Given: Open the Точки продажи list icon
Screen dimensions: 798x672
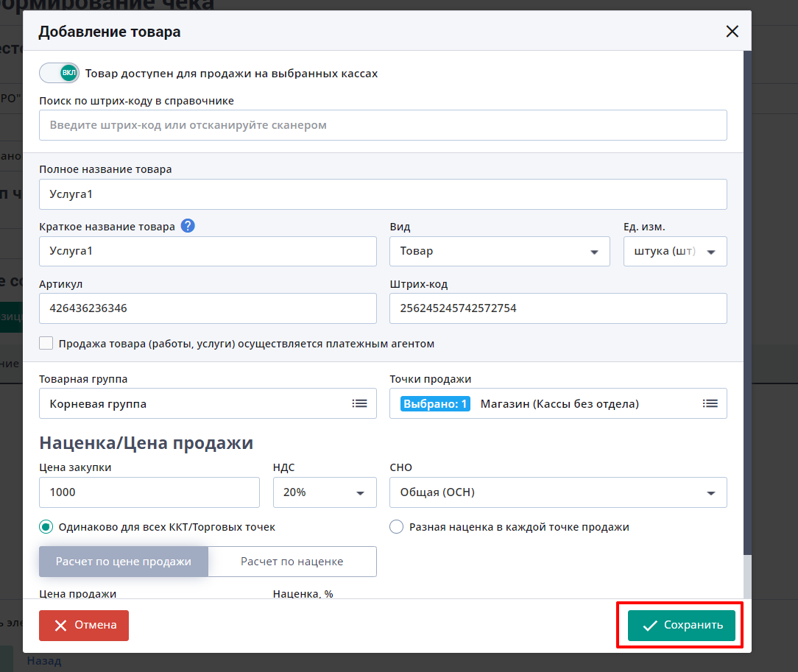Looking at the screenshot, I should 710,403.
